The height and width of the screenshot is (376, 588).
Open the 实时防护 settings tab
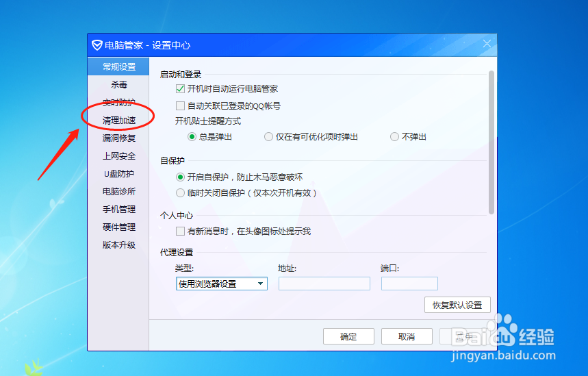[x=118, y=103]
